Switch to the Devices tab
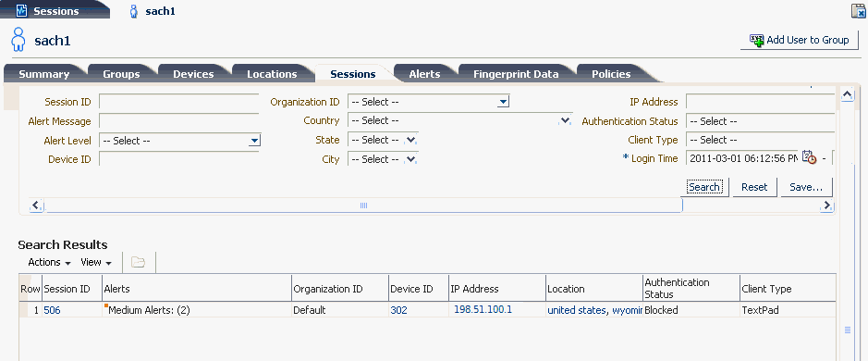Viewport: 868px width, 361px height. [193, 74]
